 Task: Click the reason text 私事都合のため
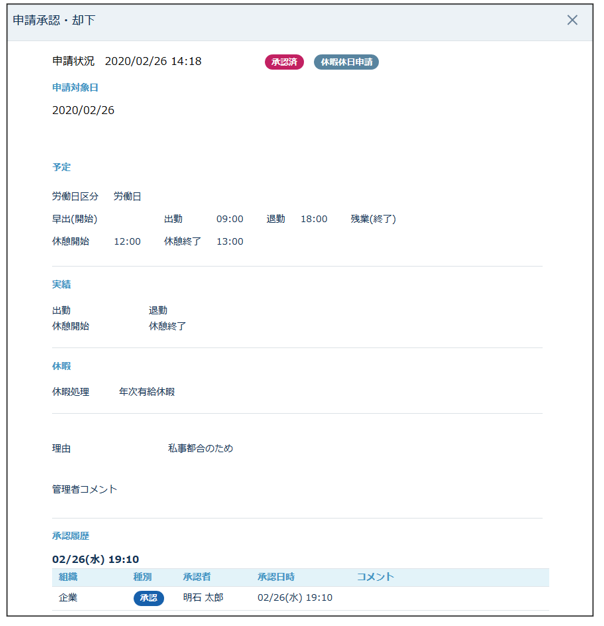(200, 449)
